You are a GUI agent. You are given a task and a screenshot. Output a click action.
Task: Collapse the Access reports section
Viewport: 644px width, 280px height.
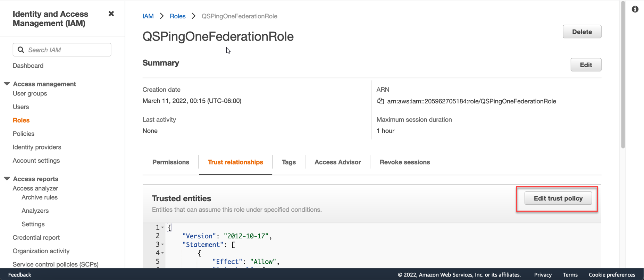7,178
